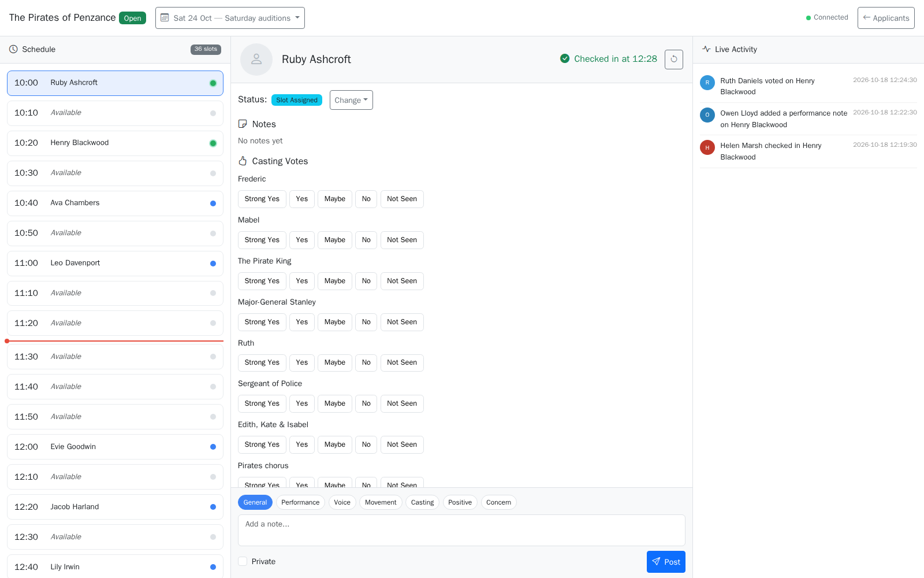Vote Not Seen for Ruth role

(402, 362)
